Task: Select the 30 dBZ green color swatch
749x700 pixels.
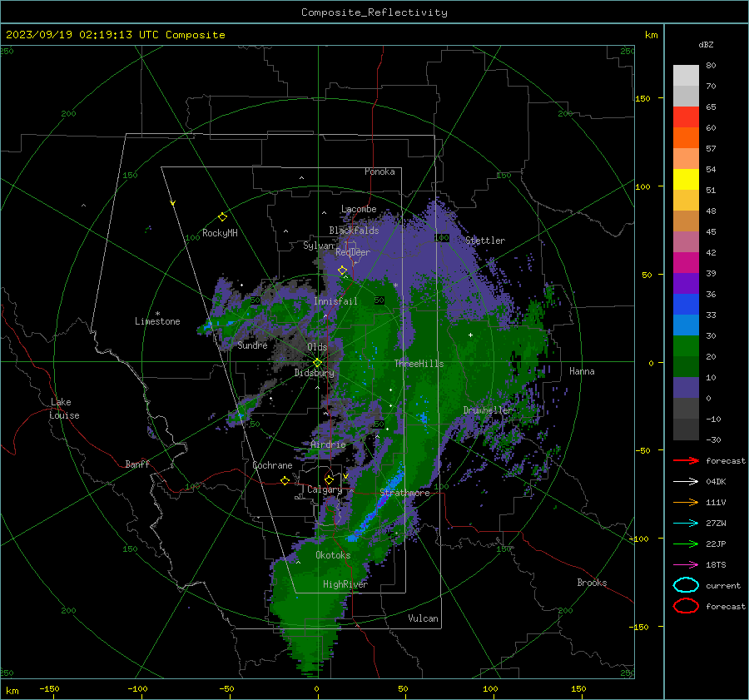Action: (x=686, y=345)
